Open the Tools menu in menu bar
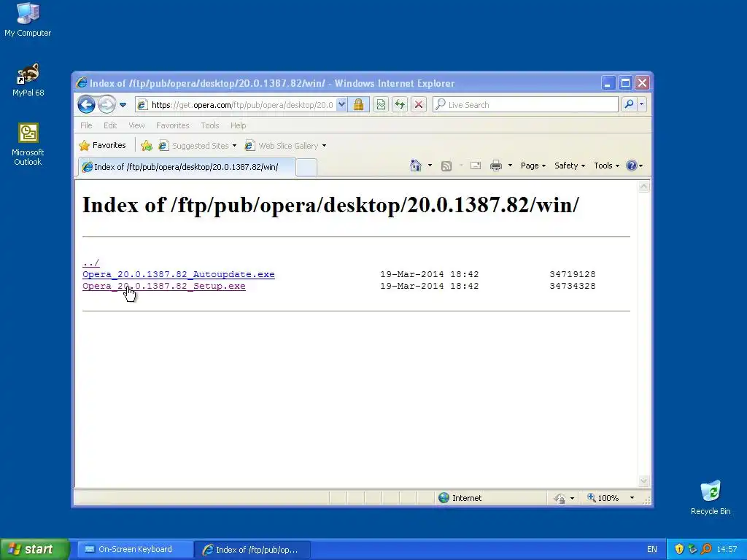The height and width of the screenshot is (560, 747). point(209,125)
